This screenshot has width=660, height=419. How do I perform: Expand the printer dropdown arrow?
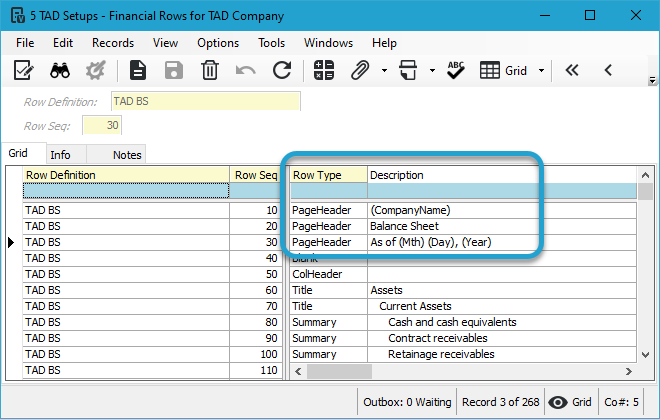[x=432, y=70]
